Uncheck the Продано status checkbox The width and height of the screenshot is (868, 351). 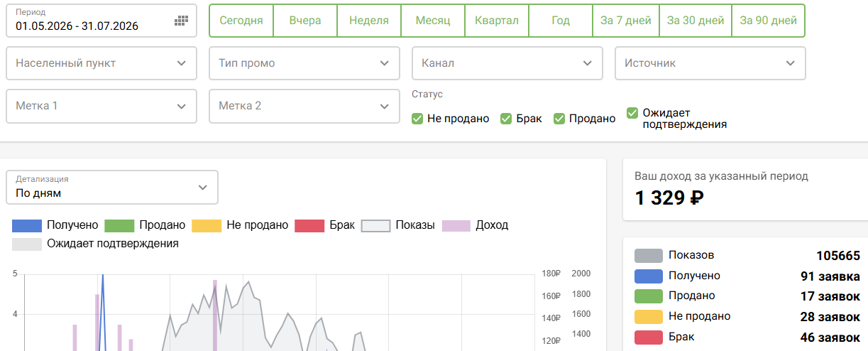[559, 119]
